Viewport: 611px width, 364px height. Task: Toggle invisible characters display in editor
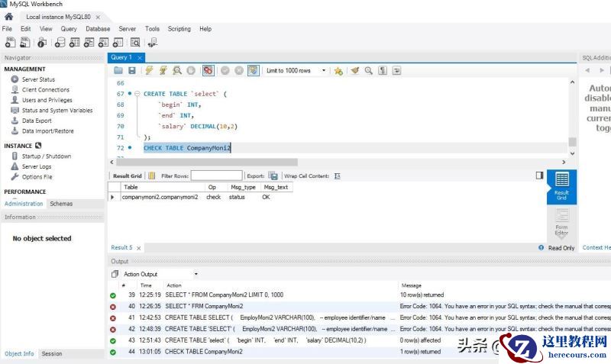383,70
